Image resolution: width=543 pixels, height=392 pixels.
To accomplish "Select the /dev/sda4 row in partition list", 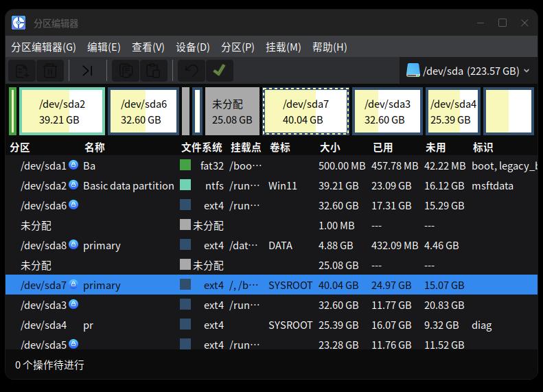I will coord(272,325).
